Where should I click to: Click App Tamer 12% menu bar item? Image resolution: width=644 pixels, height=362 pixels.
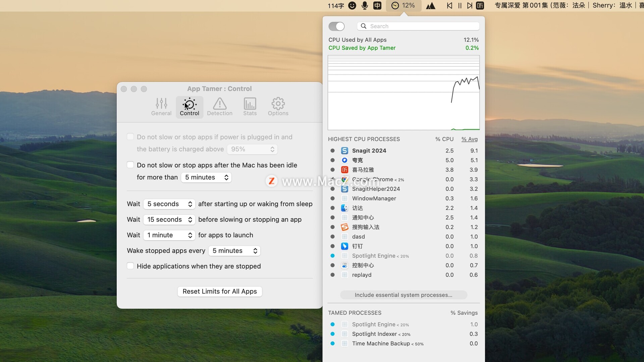pos(404,5)
